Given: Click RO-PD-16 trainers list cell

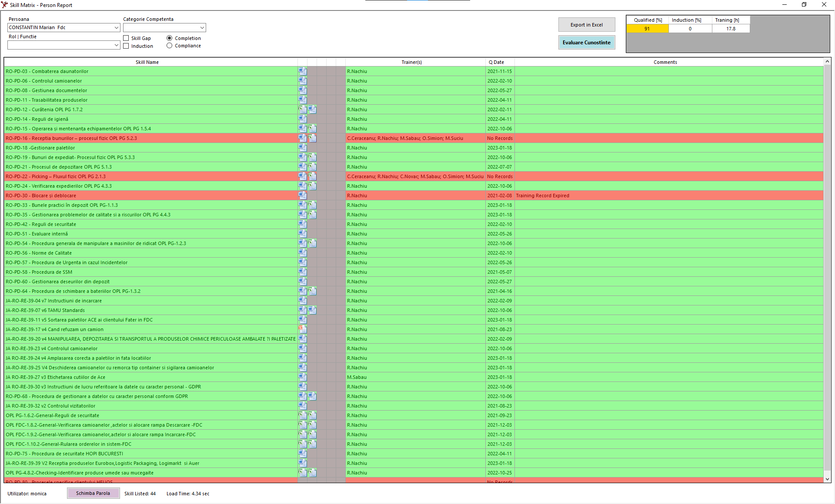Looking at the screenshot, I should coord(415,138).
